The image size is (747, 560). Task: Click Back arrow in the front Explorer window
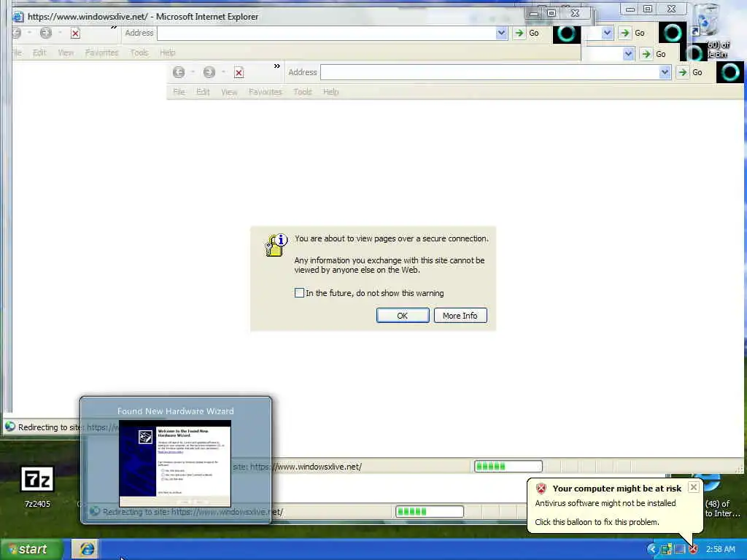point(179,72)
